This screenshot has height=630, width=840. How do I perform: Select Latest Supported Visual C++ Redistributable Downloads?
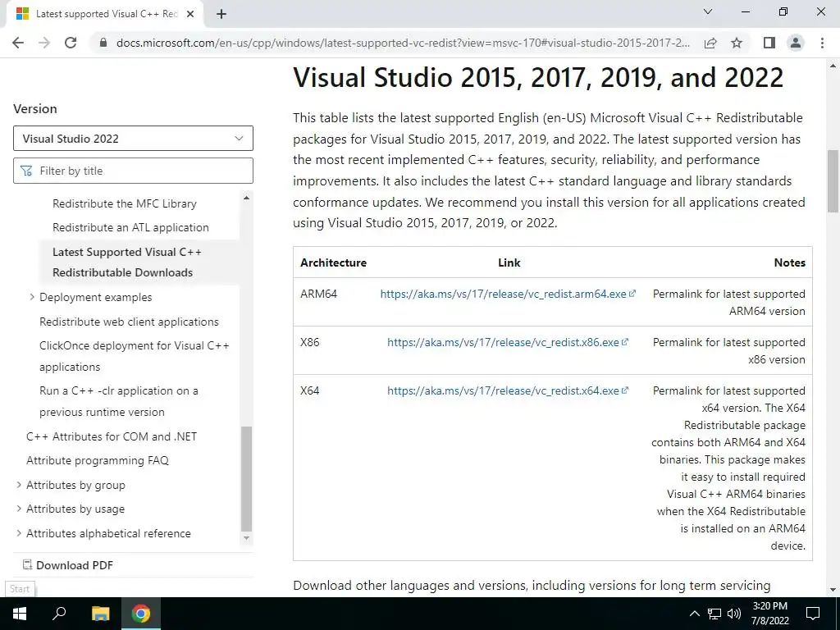127,262
